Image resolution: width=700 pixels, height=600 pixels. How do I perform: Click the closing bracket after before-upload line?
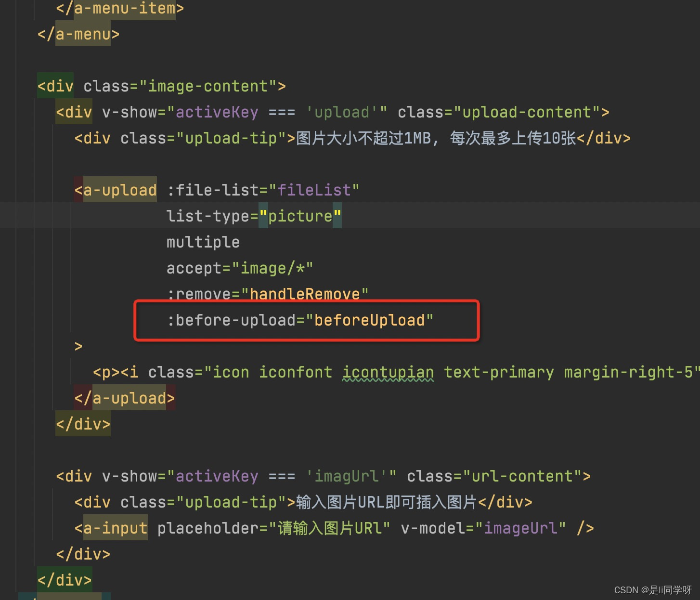pyautogui.click(x=78, y=346)
